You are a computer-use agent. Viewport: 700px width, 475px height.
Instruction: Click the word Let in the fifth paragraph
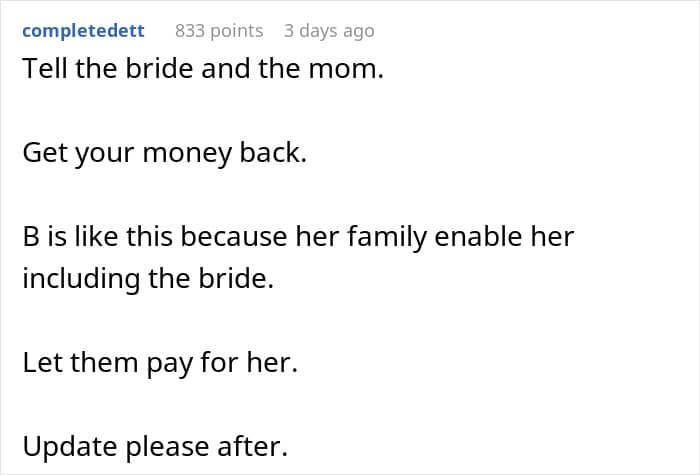[43, 362]
